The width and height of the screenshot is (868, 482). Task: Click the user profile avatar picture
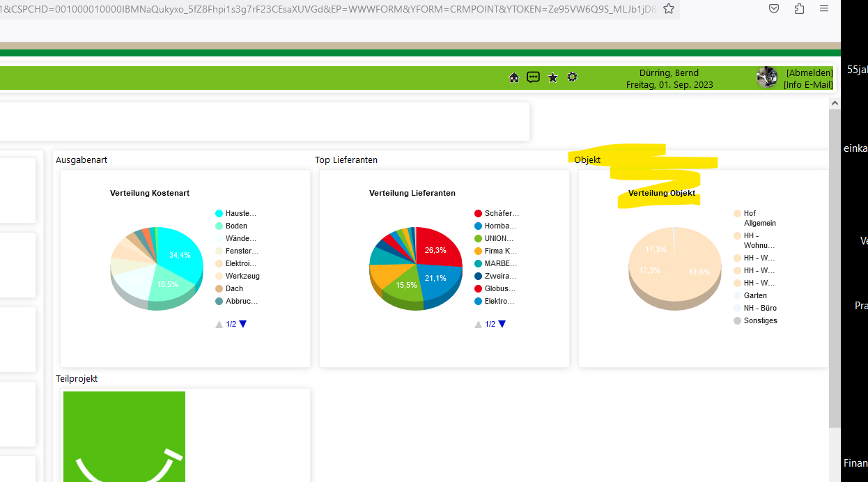coord(767,77)
